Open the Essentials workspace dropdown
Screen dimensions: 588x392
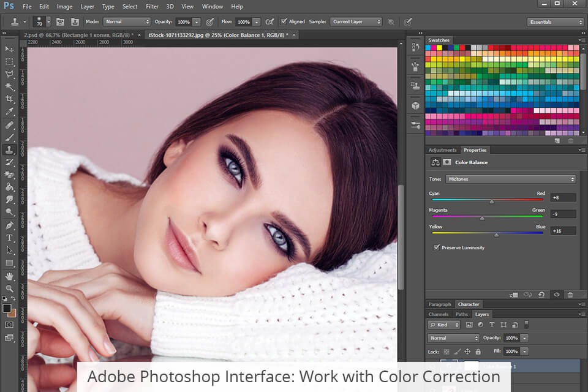555,22
